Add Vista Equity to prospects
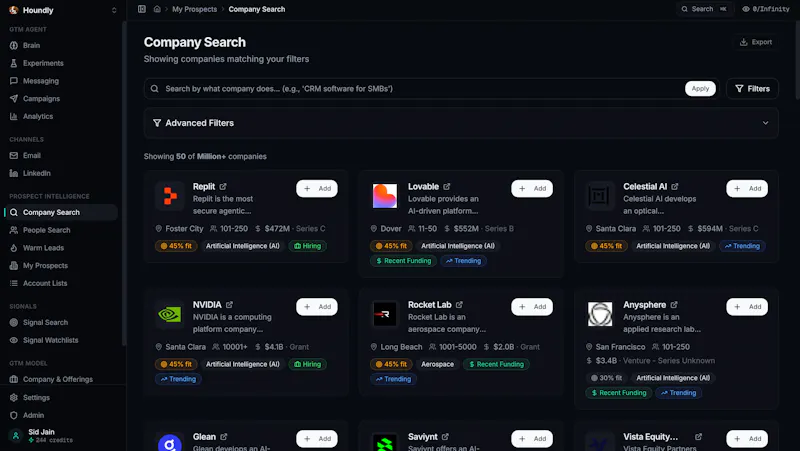 pyautogui.click(x=747, y=439)
